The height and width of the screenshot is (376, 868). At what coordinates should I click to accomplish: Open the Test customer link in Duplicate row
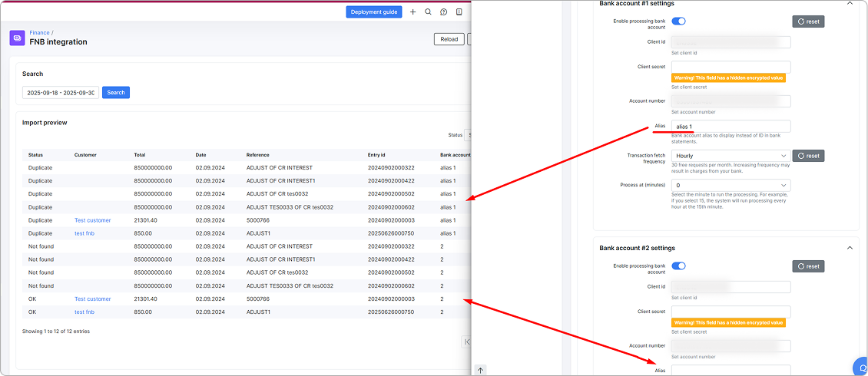click(92, 220)
